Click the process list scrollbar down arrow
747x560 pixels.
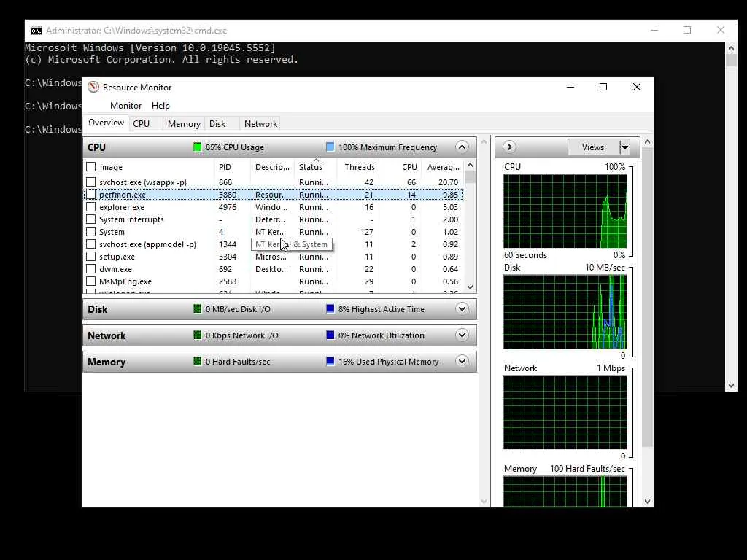click(471, 287)
